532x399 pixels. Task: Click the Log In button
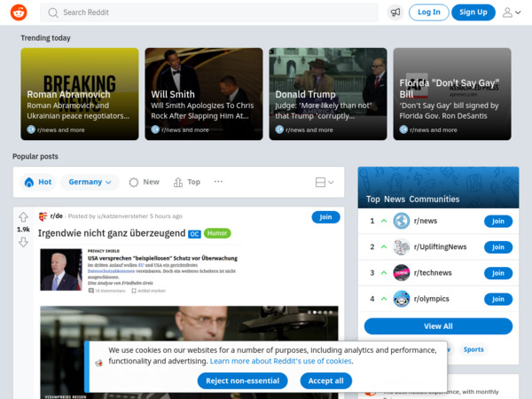coord(429,12)
